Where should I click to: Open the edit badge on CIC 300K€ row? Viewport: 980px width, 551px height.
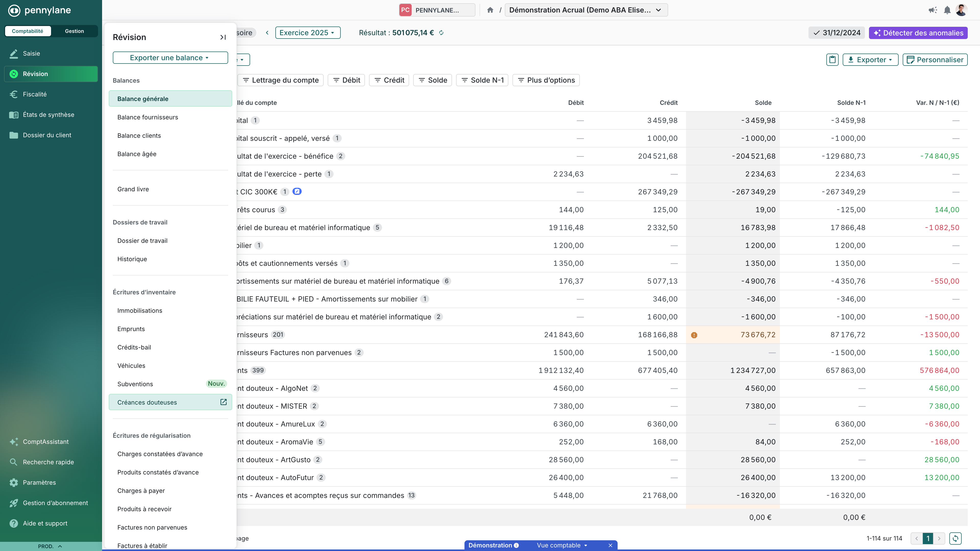tap(297, 192)
